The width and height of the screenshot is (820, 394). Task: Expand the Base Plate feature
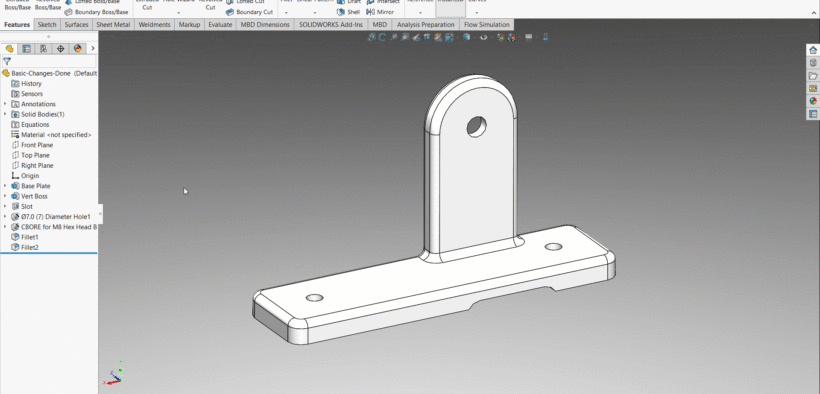[x=5, y=186]
